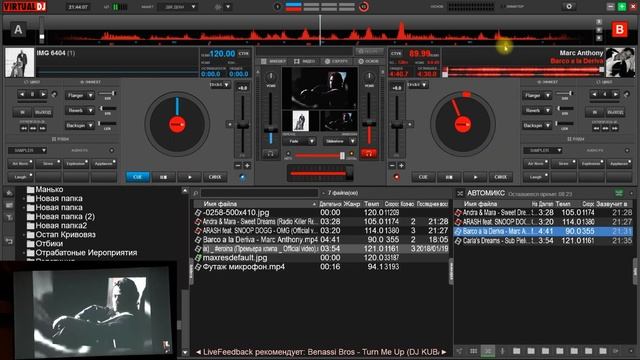
Task: Toggle right channel headphone cue
Action: pos(369,153)
